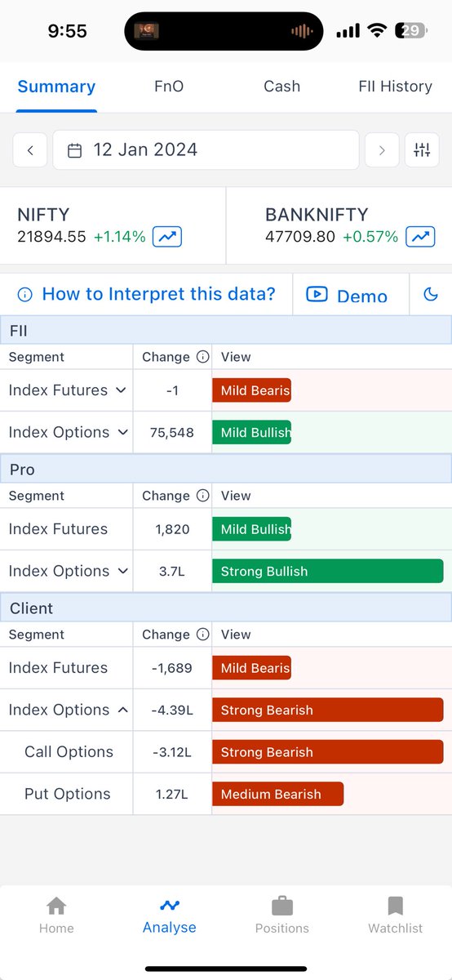Switch to the Cash tab
Viewport: 452px width, 980px height.
(x=281, y=86)
